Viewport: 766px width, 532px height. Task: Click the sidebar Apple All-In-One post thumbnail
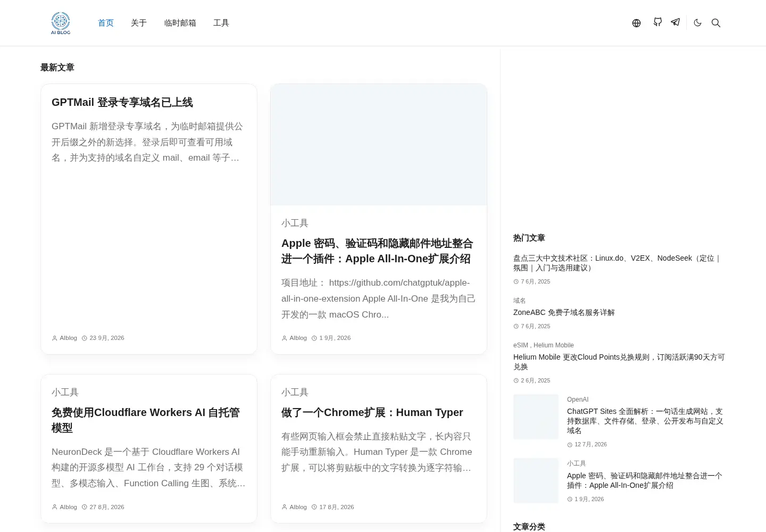coord(536,480)
